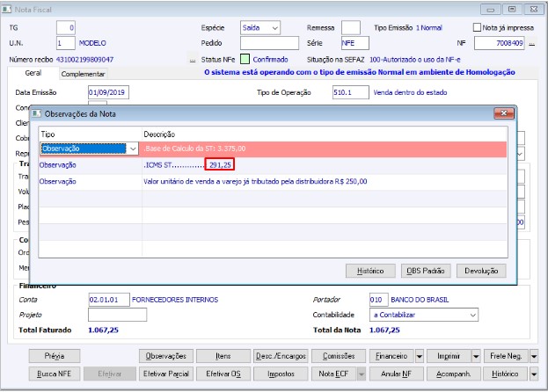Click the Nota ECF button

click(x=333, y=374)
